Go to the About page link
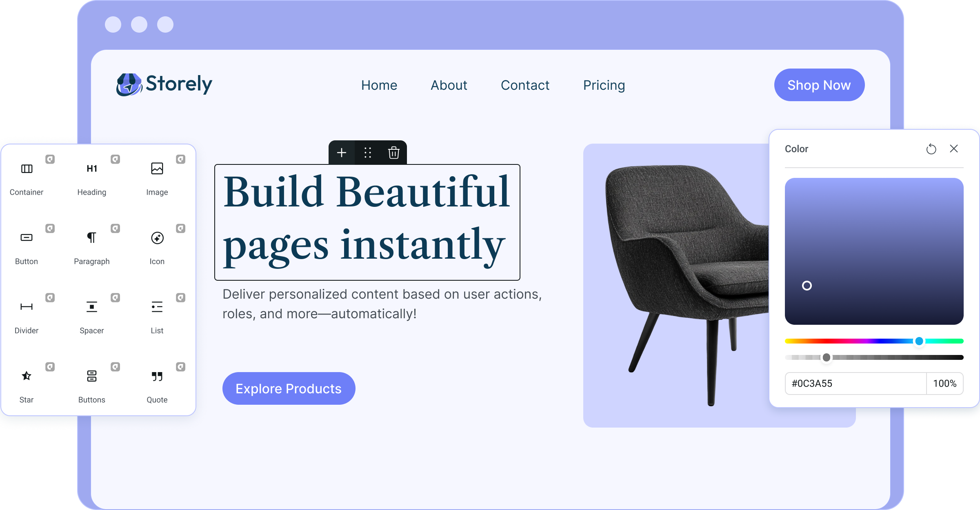Image resolution: width=980 pixels, height=510 pixels. pyautogui.click(x=449, y=85)
